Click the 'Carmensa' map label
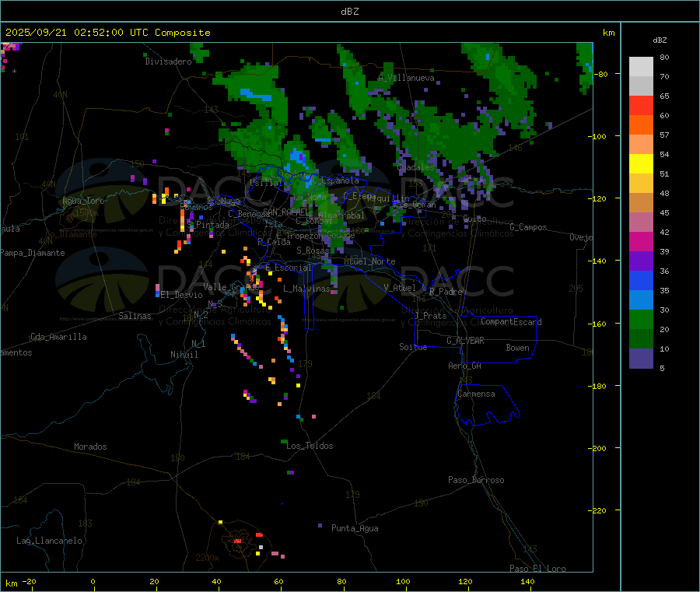This screenshot has width=700, height=592. coord(476,394)
